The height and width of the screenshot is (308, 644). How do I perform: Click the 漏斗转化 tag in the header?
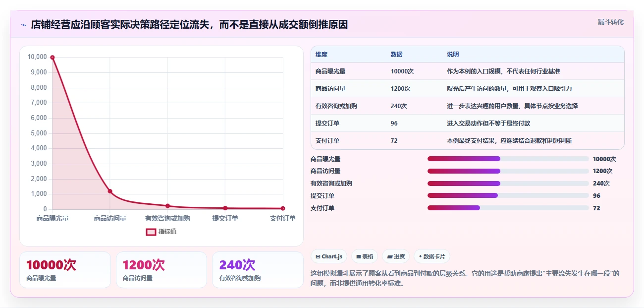click(610, 22)
